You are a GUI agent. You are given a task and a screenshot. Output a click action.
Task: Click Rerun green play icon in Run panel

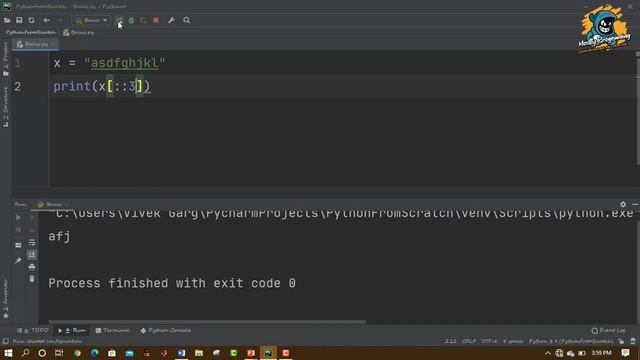(18, 218)
